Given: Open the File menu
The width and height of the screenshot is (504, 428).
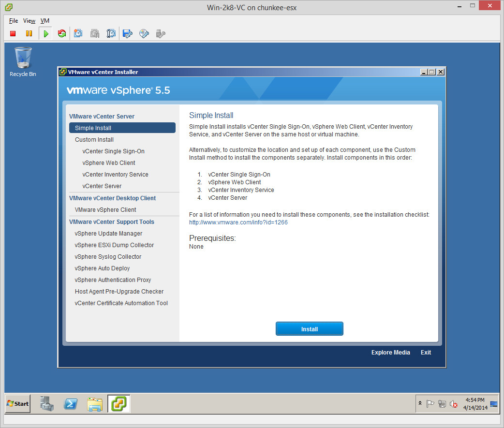Looking at the screenshot, I should coord(14,21).
